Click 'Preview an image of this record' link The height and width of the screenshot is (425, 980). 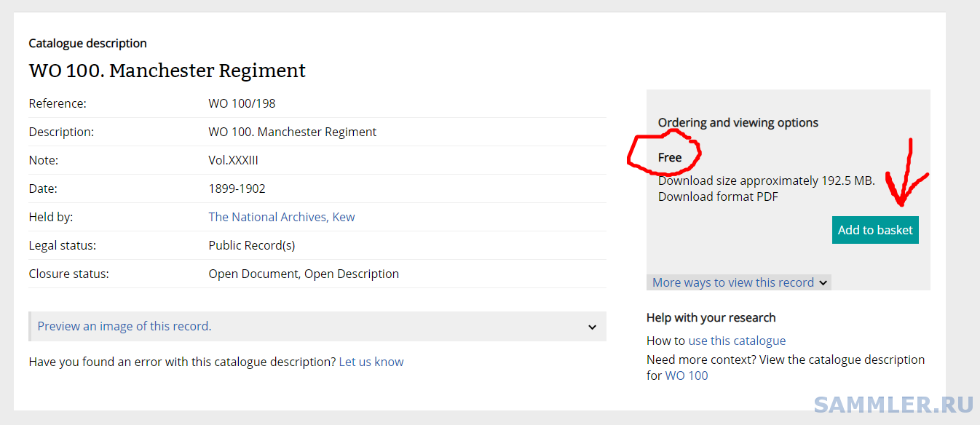(125, 326)
